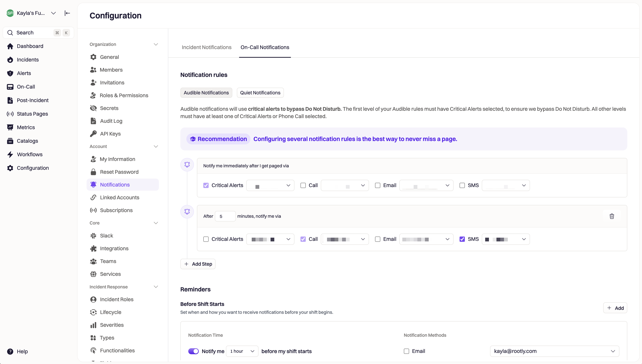Collapse the Organization section

point(156,45)
